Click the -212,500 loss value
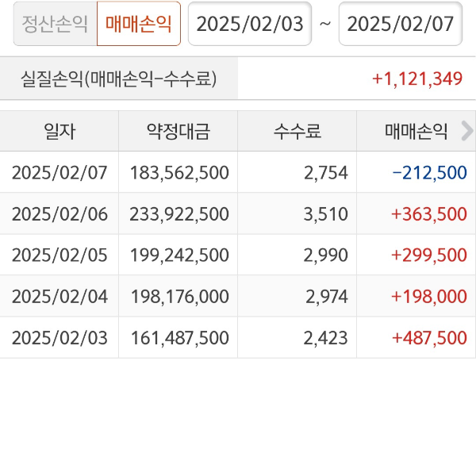Viewport: 476px width, 476px height. (429, 172)
